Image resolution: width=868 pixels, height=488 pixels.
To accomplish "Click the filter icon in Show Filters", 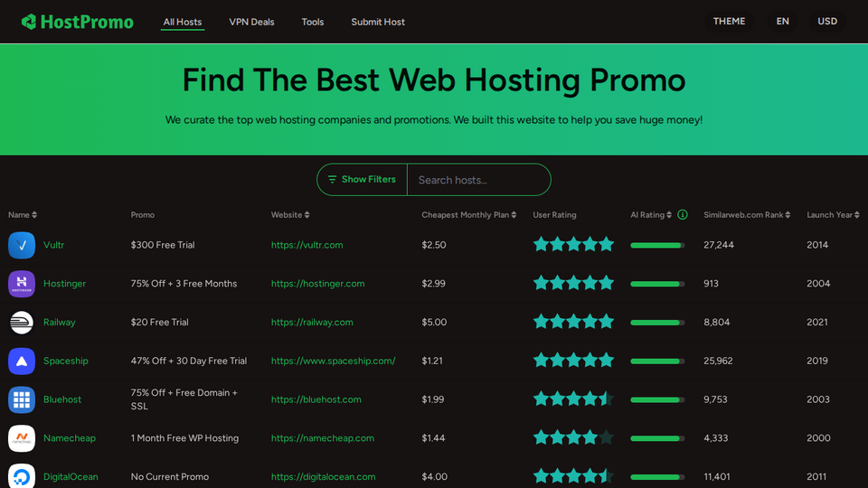I will click(x=332, y=179).
